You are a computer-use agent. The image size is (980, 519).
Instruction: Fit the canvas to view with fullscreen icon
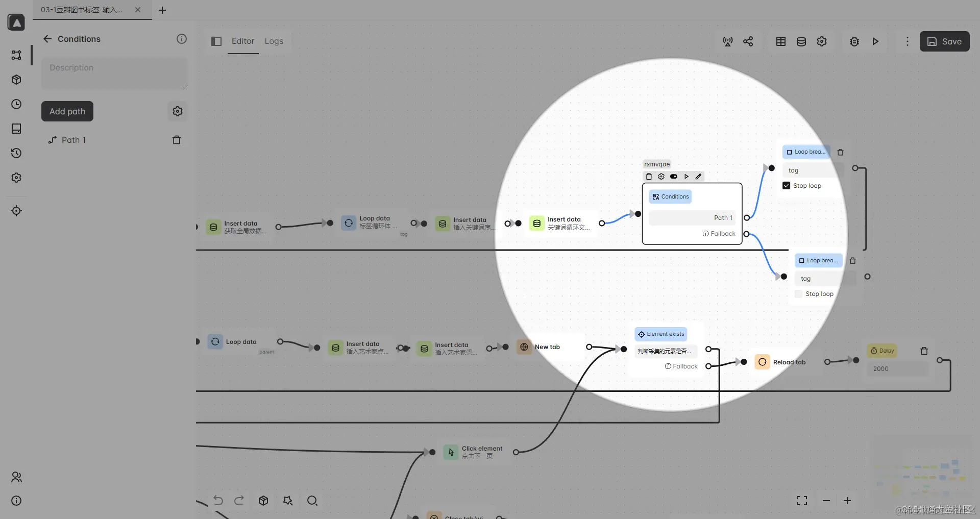click(x=802, y=501)
